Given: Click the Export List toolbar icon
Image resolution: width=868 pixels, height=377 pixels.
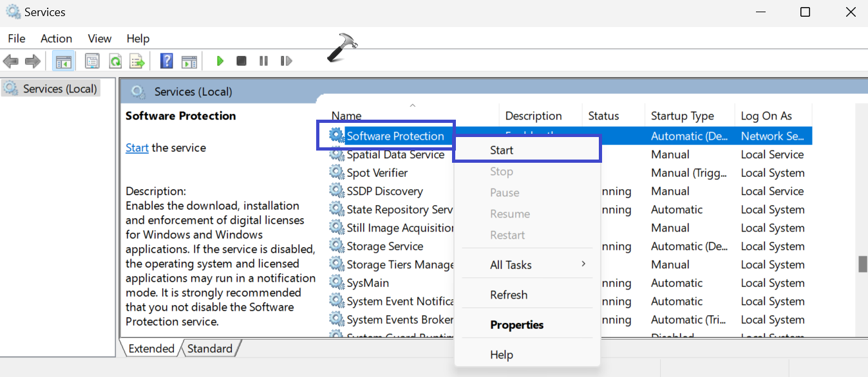Looking at the screenshot, I should [137, 61].
